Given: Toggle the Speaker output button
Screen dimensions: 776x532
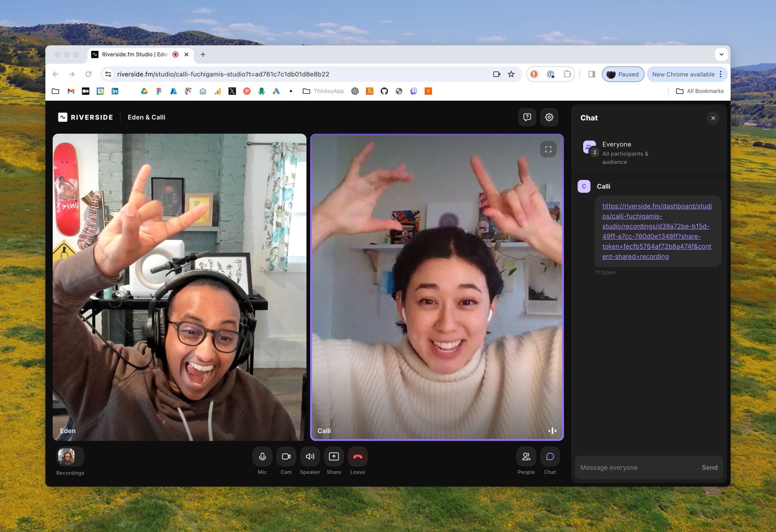Looking at the screenshot, I should click(x=310, y=457).
